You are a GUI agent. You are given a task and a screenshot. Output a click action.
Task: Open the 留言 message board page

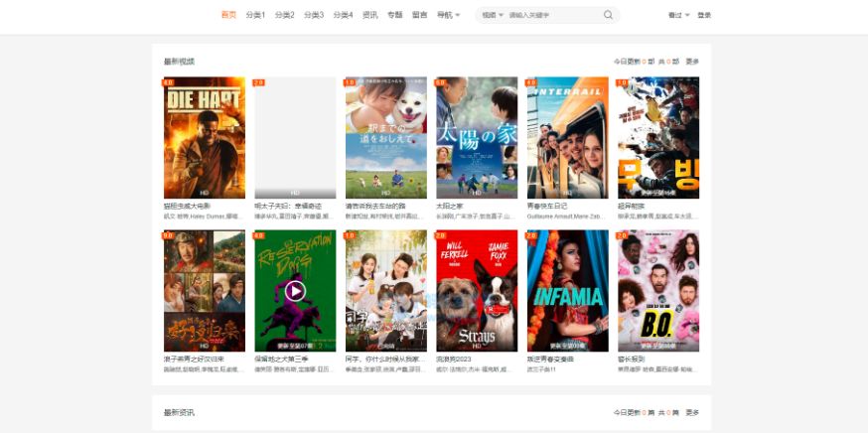coord(420,15)
